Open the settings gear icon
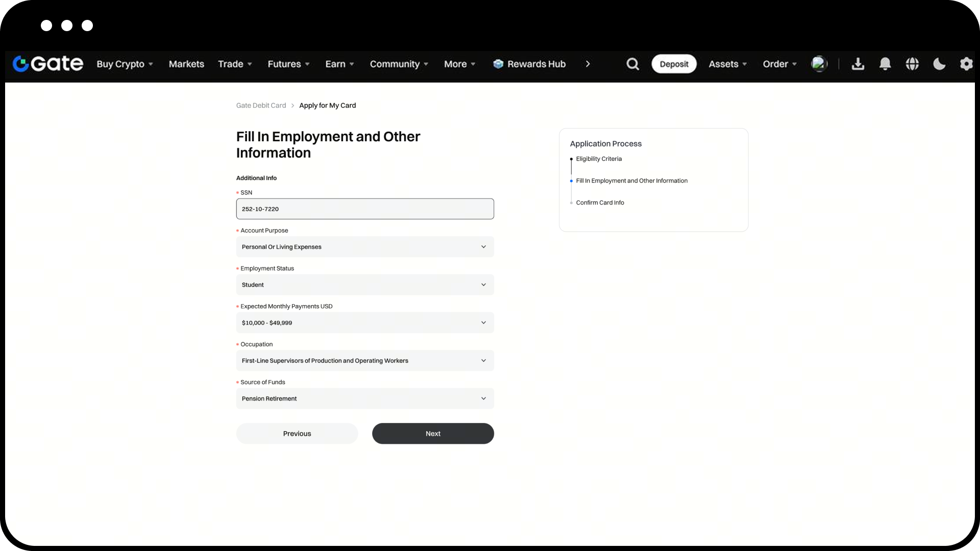Screen dimensions: 980x551 [x=966, y=64]
